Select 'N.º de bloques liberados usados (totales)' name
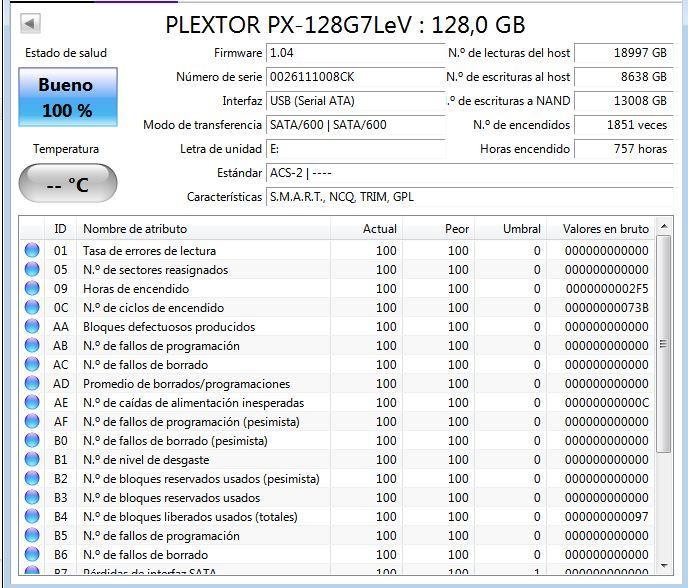 [190, 517]
